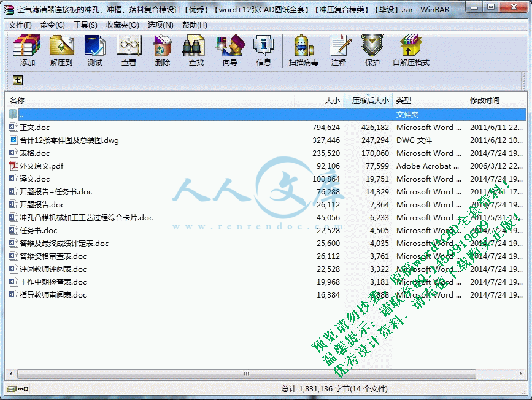Click size value 235,520 of 表格.doc
Screen dimensions: 532x400
[326, 153]
